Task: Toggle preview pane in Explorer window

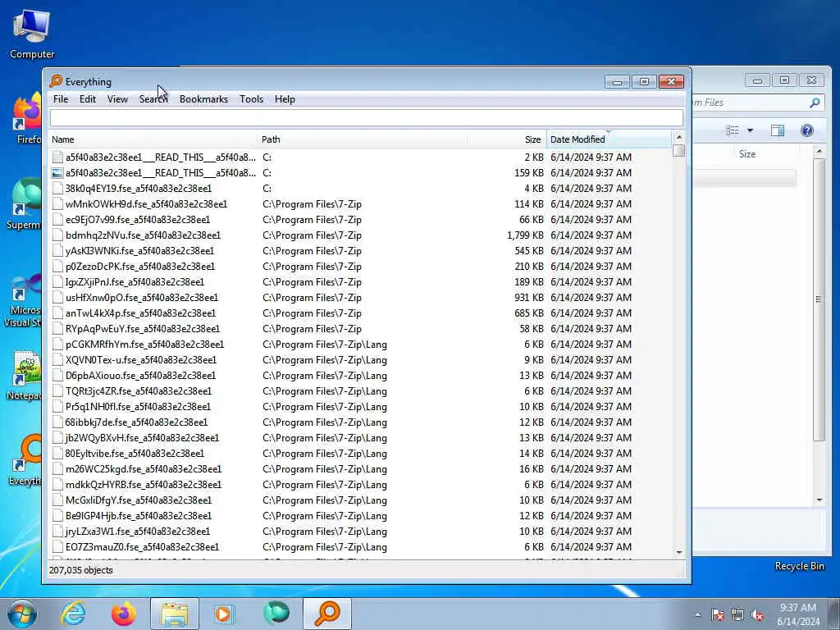Action: pos(778,130)
